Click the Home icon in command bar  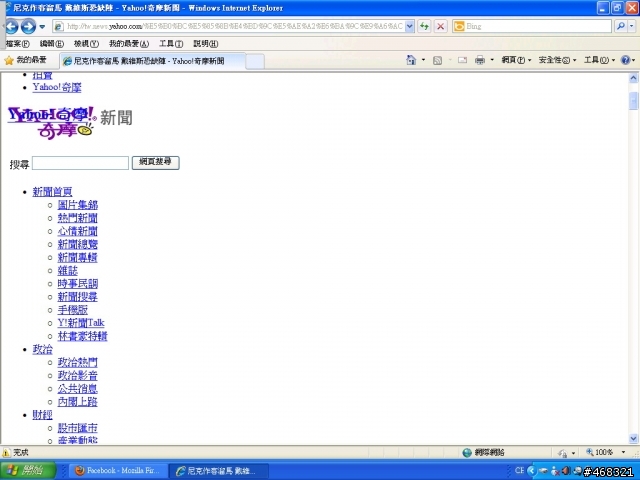point(411,60)
